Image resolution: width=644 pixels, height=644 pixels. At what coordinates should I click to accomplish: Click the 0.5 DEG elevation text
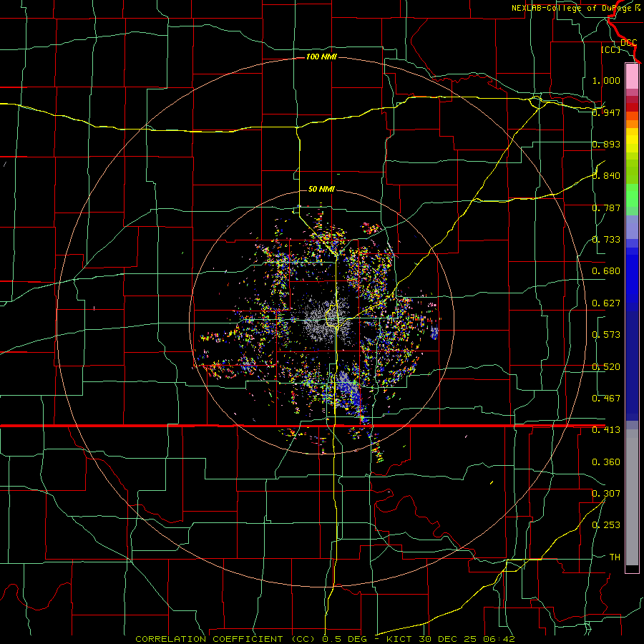click(x=346, y=639)
